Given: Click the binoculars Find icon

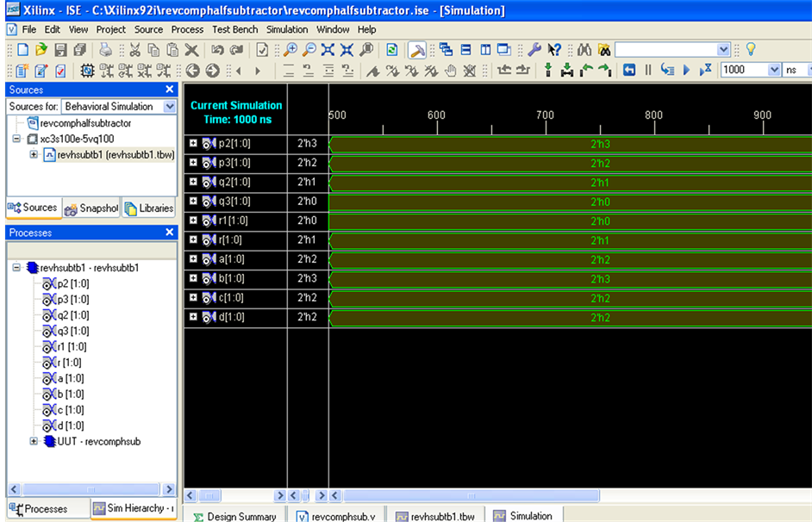Looking at the screenshot, I should [x=584, y=50].
